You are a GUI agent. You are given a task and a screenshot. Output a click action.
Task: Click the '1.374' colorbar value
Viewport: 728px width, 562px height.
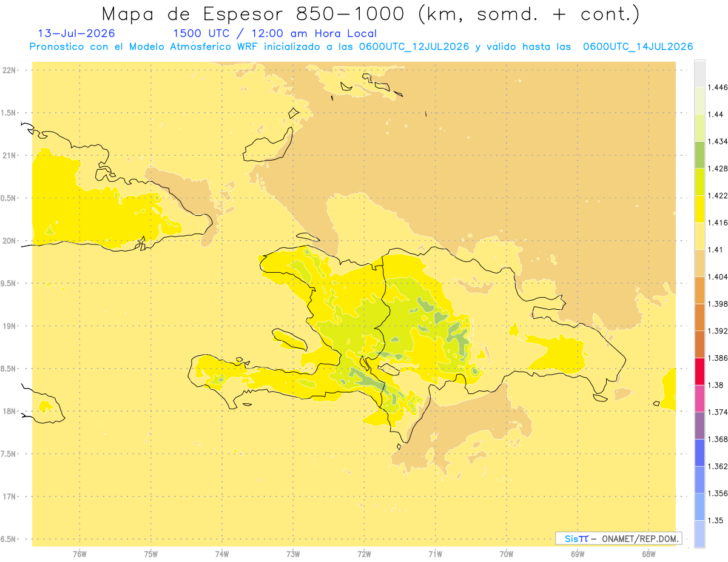[719, 412]
